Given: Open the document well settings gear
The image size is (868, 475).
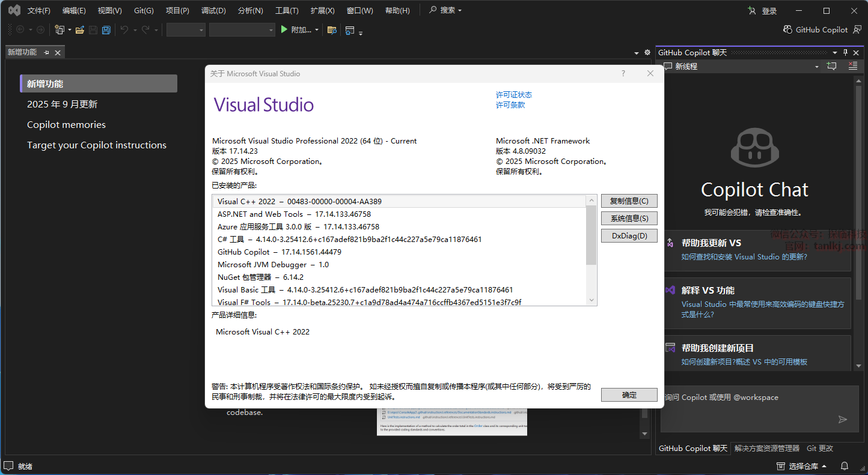Looking at the screenshot, I should pyautogui.click(x=647, y=52).
